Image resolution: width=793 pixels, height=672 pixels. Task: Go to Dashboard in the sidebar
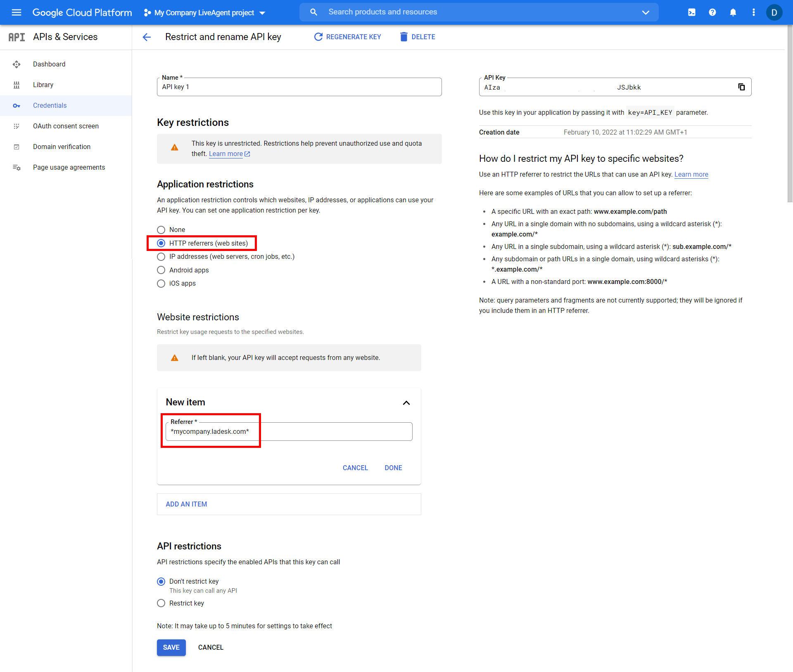(49, 64)
